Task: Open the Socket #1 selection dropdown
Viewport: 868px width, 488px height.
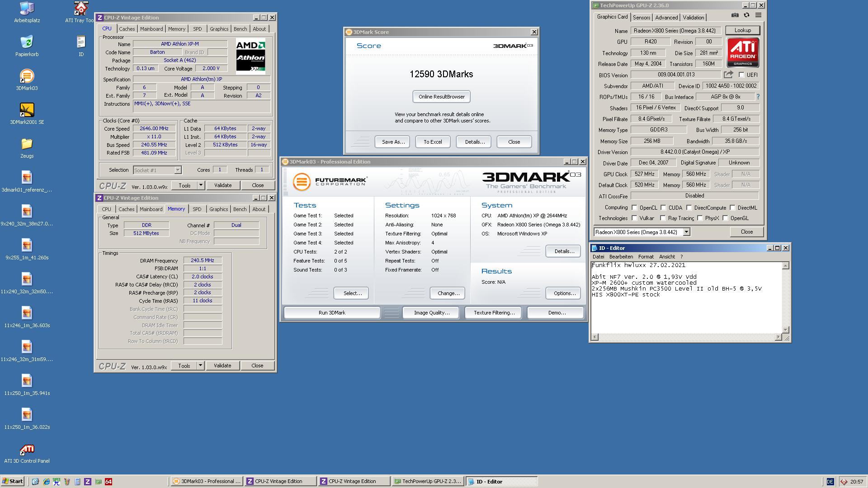Action: [x=178, y=170]
